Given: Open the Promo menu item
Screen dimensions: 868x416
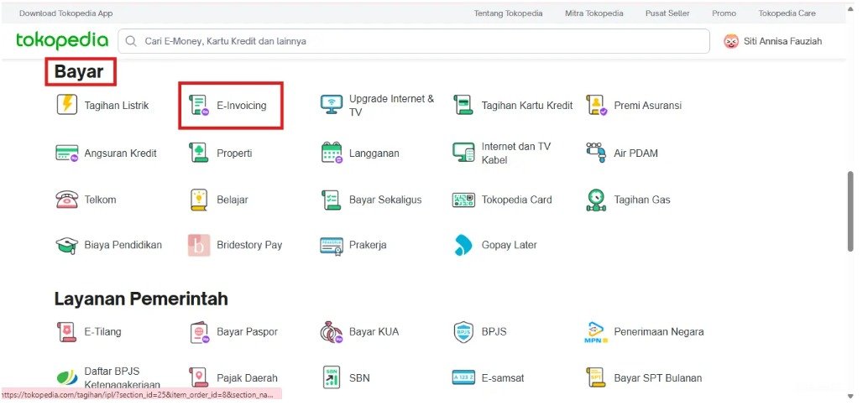Looking at the screenshot, I should [x=724, y=13].
